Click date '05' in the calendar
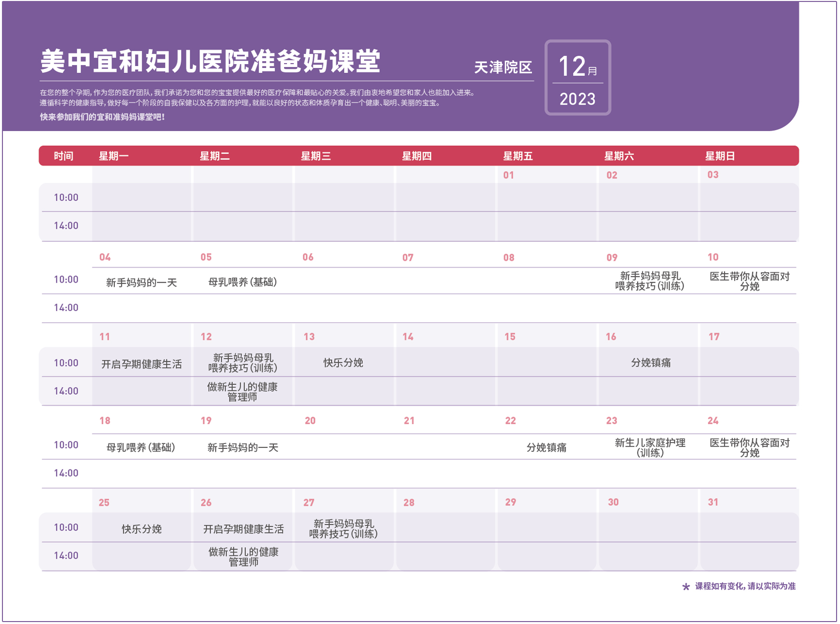Viewport: 840px width, 624px height. pyautogui.click(x=206, y=257)
